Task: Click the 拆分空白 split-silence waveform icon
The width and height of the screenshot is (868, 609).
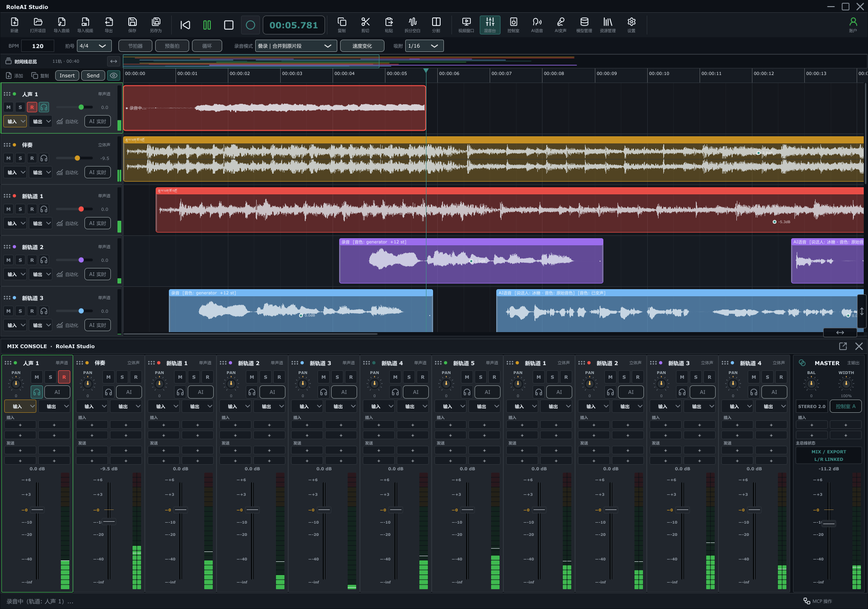Action: (x=413, y=25)
